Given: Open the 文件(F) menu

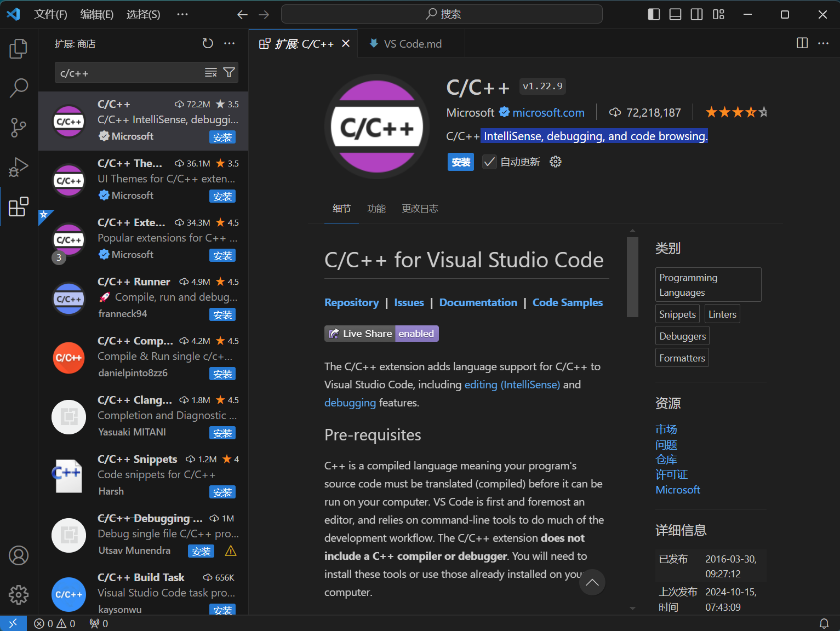Looking at the screenshot, I should (x=50, y=14).
